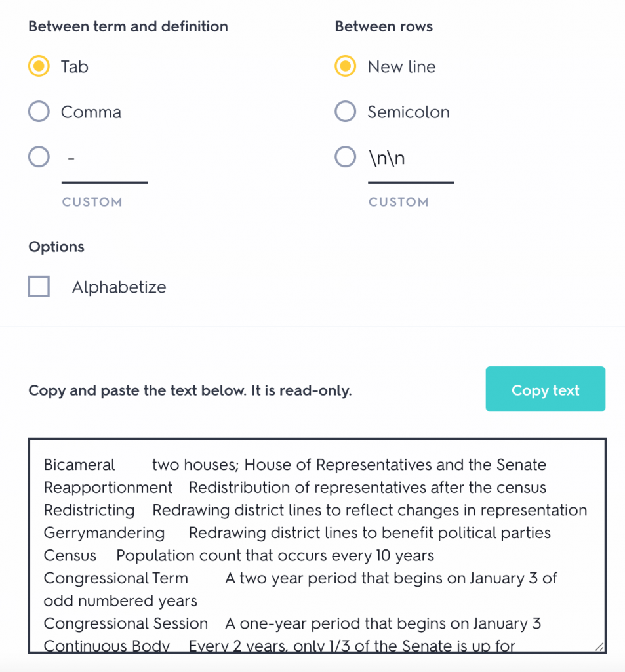The image size is (625, 672).
Task: Click the Gerrymandering entry in the list
Action: (x=104, y=533)
